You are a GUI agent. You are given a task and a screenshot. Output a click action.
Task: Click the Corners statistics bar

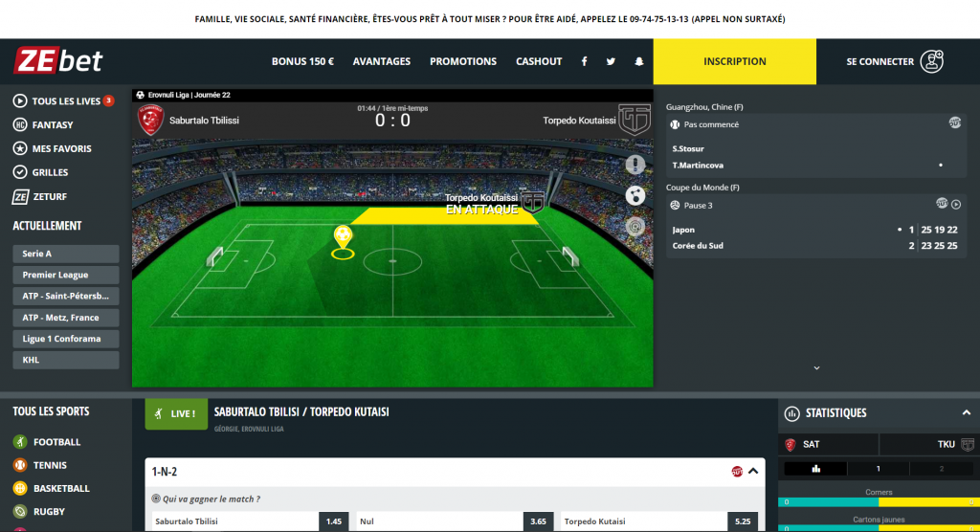(x=879, y=502)
